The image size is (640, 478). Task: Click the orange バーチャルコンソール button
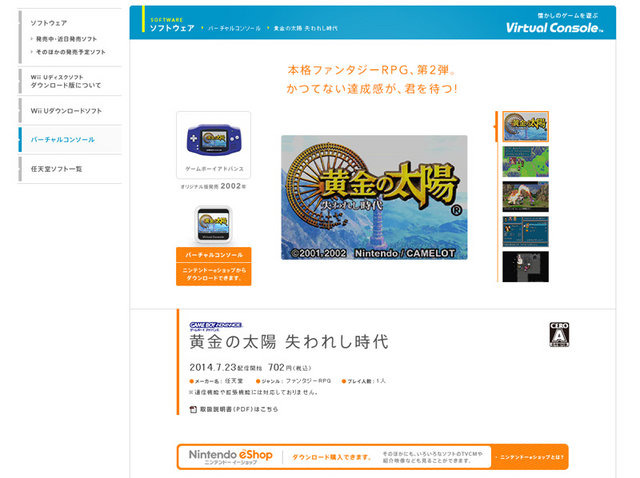click(x=214, y=255)
